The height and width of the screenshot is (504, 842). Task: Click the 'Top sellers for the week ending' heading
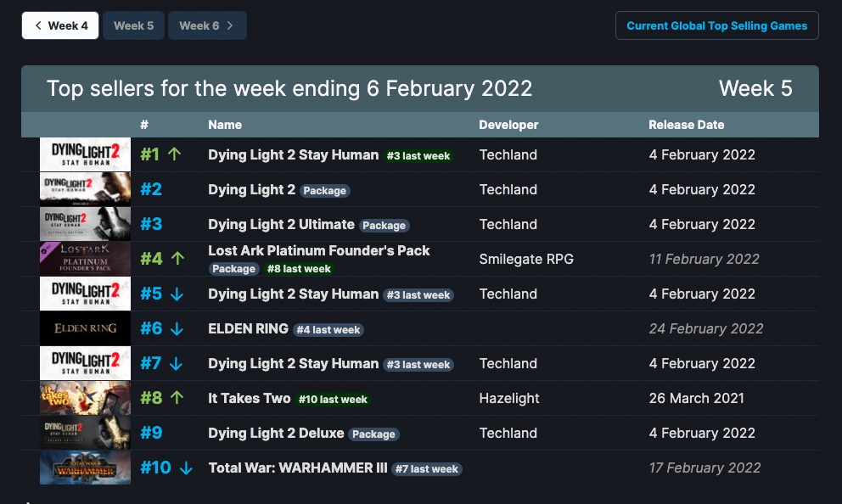pyautogui.click(x=289, y=88)
